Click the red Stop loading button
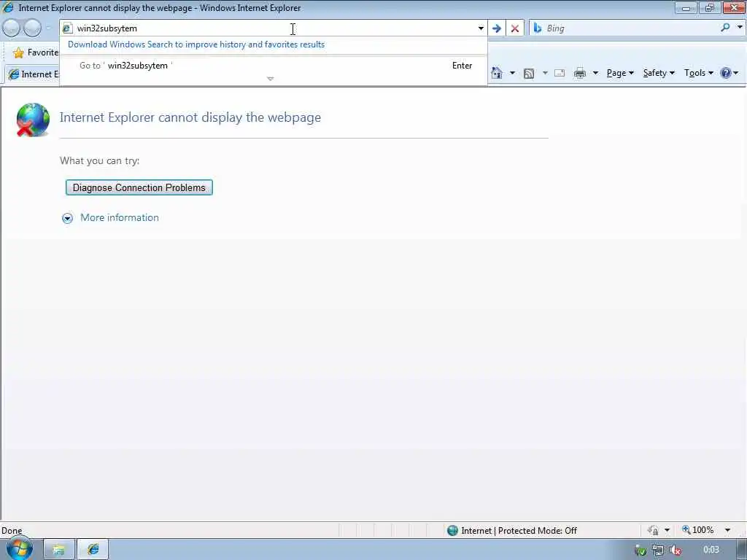Screen dimensions: 747x560 515,28
